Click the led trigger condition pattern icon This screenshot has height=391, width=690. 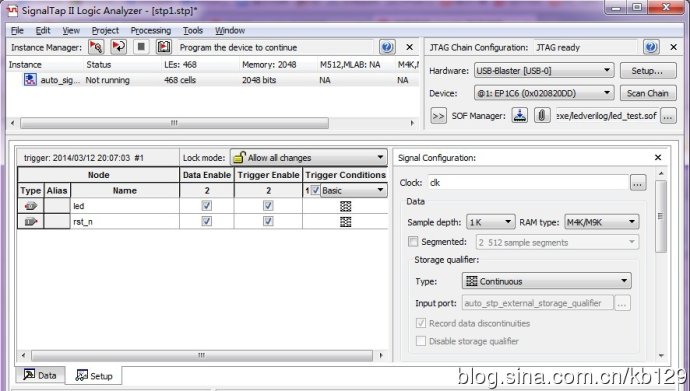[345, 206]
